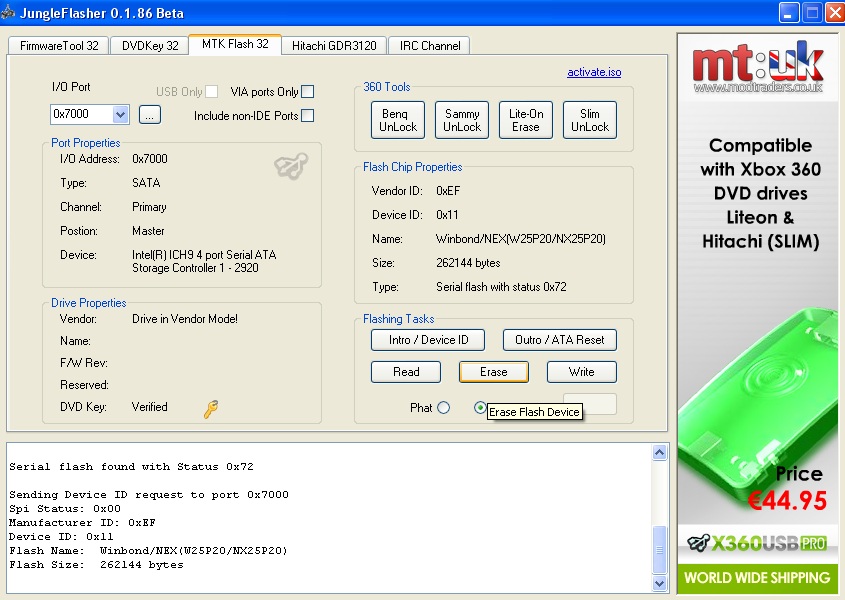The height and width of the screenshot is (600, 845).
Task: Click the Intro / Device ID button
Action: 428,340
